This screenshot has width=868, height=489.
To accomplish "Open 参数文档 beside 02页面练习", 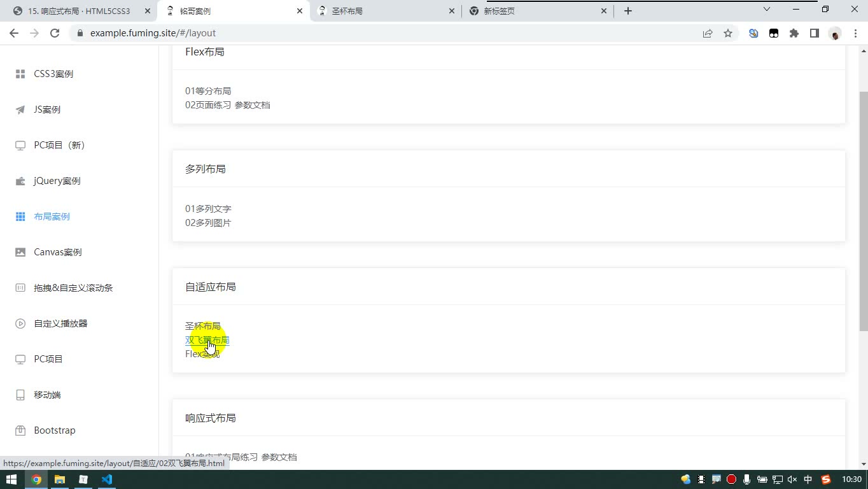I will pyautogui.click(x=253, y=105).
